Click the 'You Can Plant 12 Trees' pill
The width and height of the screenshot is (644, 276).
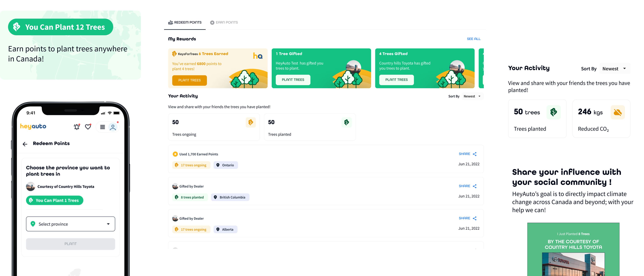(61, 27)
